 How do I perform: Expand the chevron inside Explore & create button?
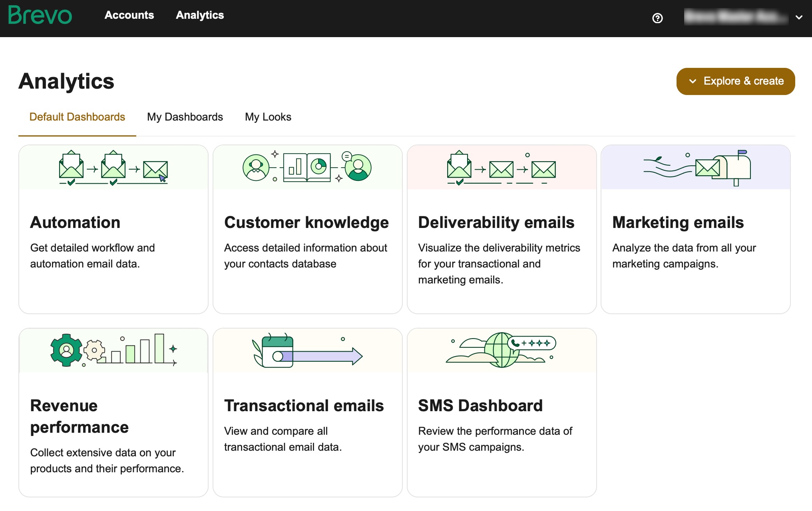[x=693, y=81]
